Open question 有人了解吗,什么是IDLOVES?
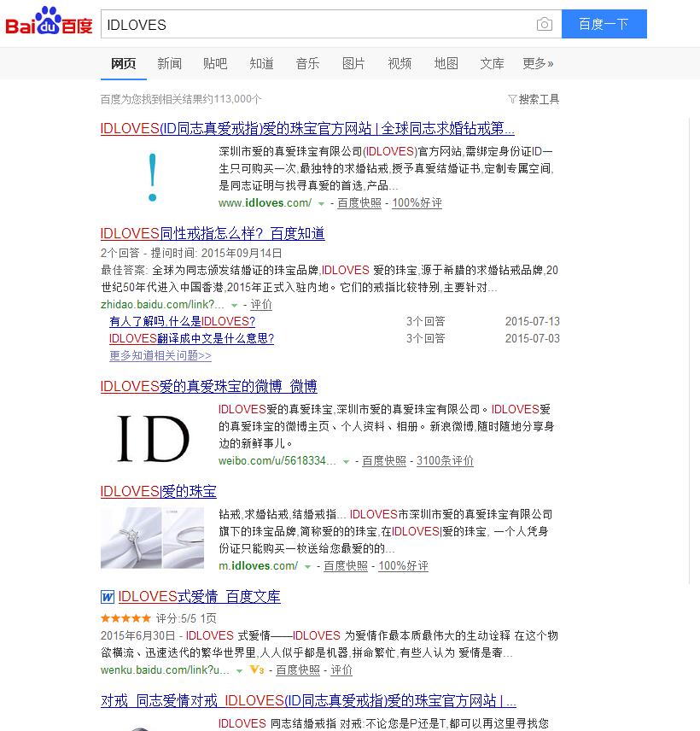700x731 pixels. tap(182, 321)
